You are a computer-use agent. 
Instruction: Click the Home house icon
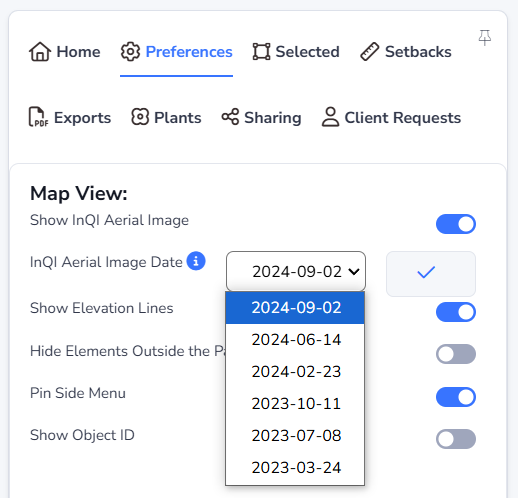click(x=40, y=52)
